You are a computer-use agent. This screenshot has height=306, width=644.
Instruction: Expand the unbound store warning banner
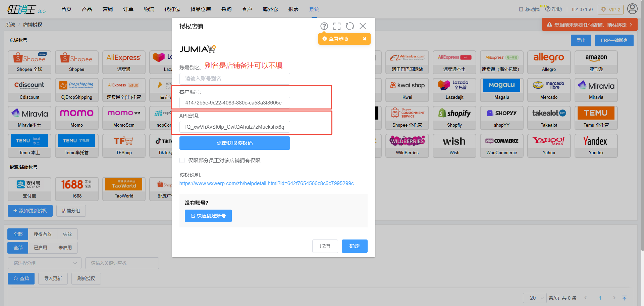pyautogui.click(x=590, y=25)
